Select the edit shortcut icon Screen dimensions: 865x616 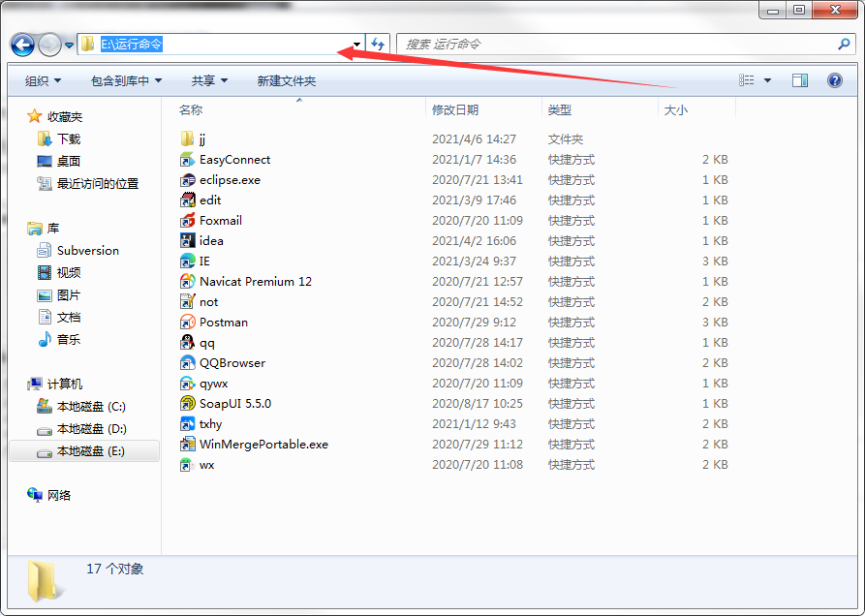(188, 200)
